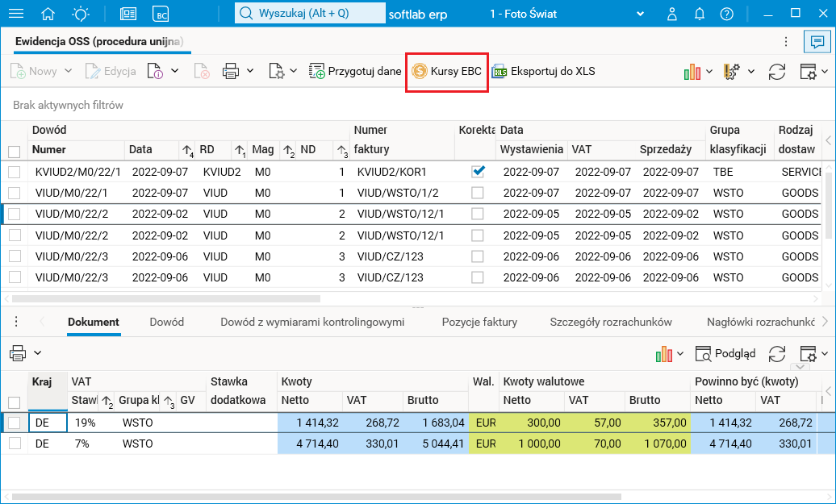The image size is (836, 504).
Task: Open the home icon in title bar
Action: pos(48,14)
